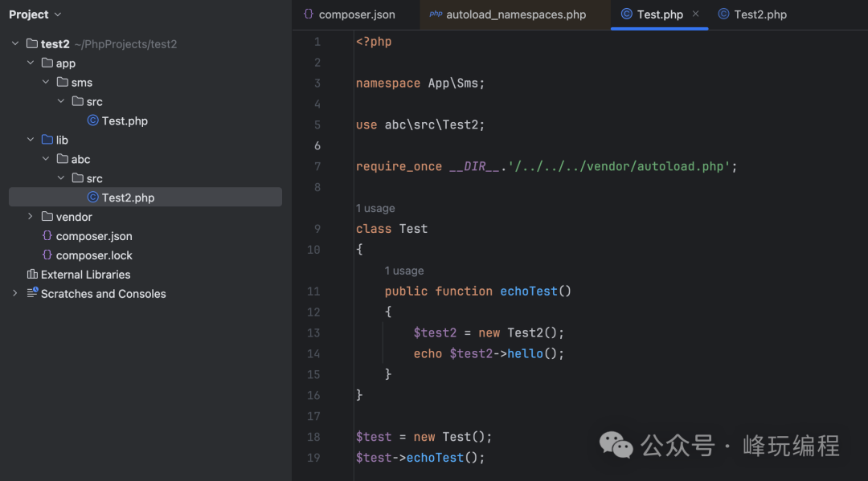
Task: Switch to the composer.json editor tab
Action: 350,14
